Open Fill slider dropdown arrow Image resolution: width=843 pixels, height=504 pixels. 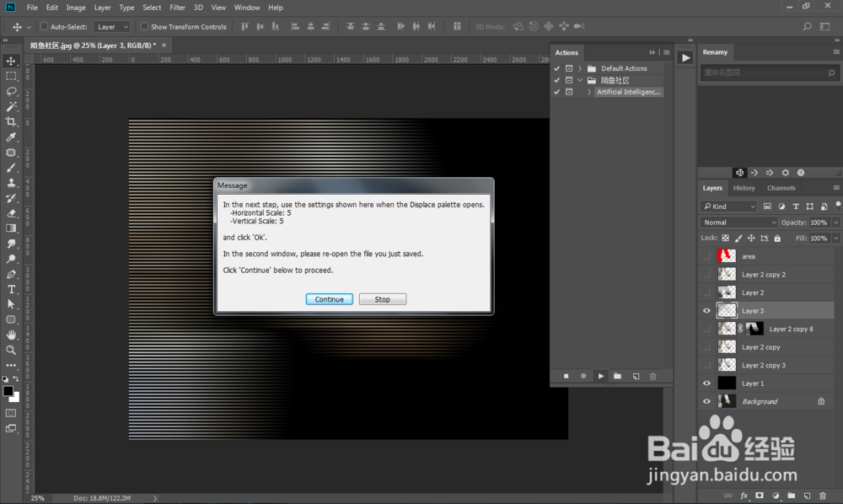click(836, 238)
